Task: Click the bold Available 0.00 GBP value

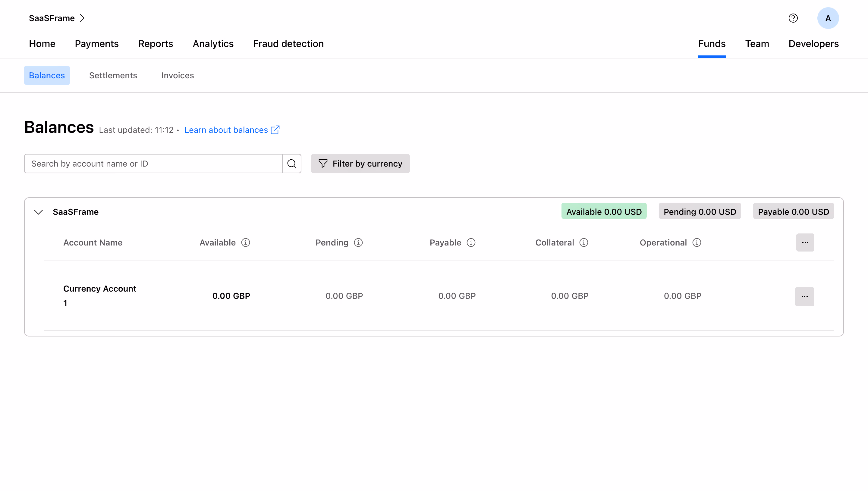Action: [231, 296]
